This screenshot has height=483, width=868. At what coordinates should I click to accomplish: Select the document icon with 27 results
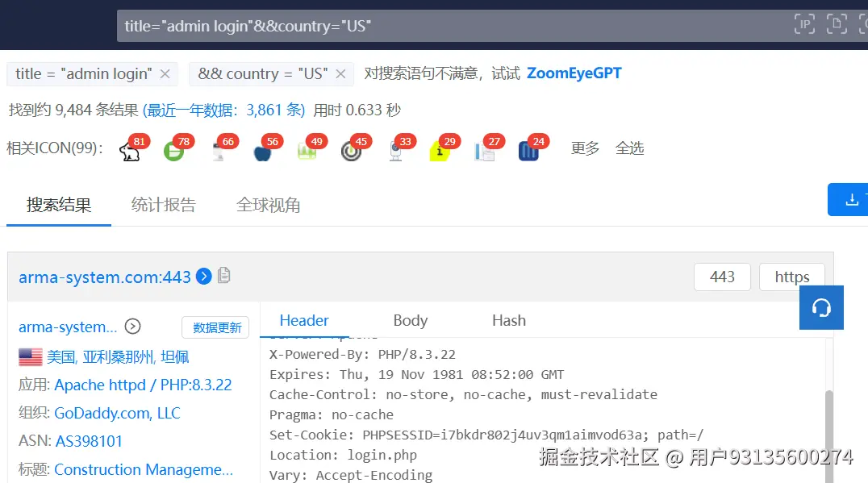[484, 151]
